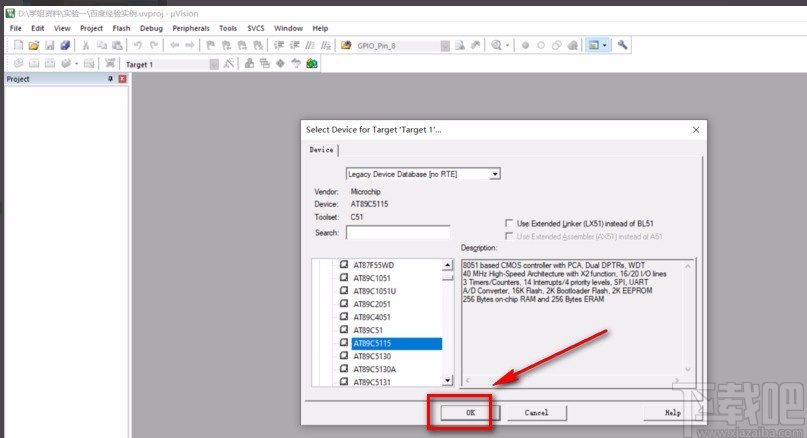Viewport: 807px width, 438px height.
Task: Open the GPIO_Pin_8 find combo arrow
Action: point(445,46)
